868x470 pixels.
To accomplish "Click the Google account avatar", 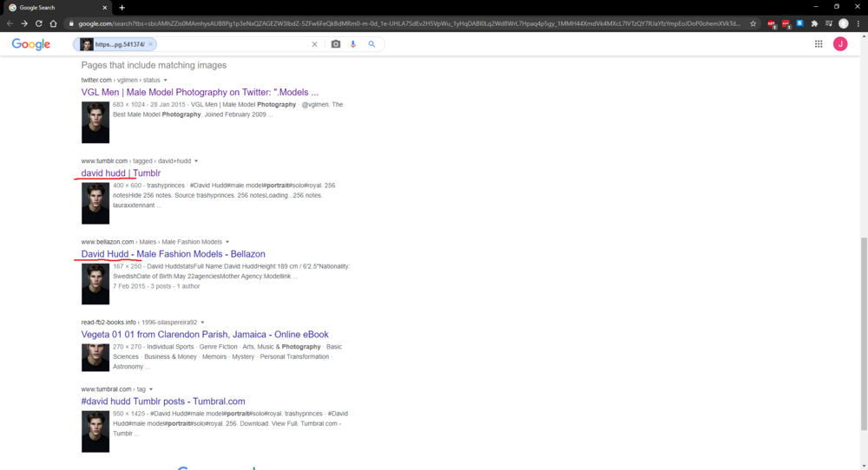I will [839, 44].
